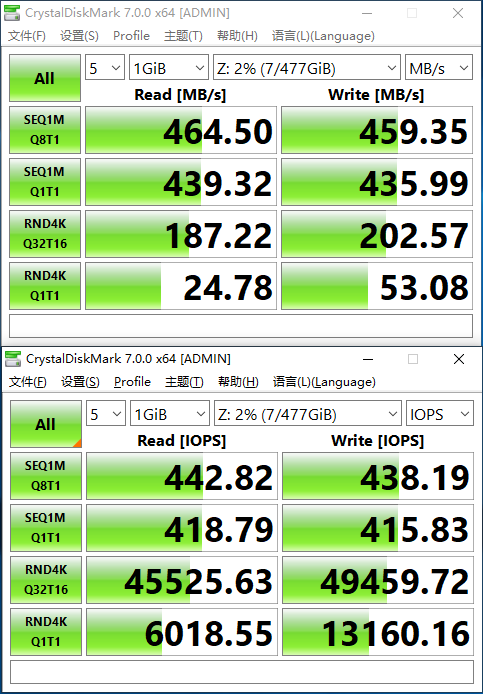Open Profile menu in bottom window
Viewport: 483px width, 694px height.
132,382
